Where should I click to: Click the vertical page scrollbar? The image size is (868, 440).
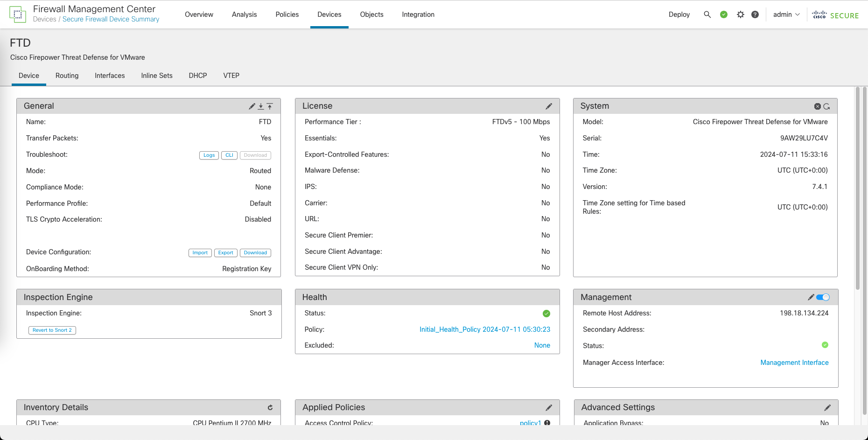coord(858,187)
